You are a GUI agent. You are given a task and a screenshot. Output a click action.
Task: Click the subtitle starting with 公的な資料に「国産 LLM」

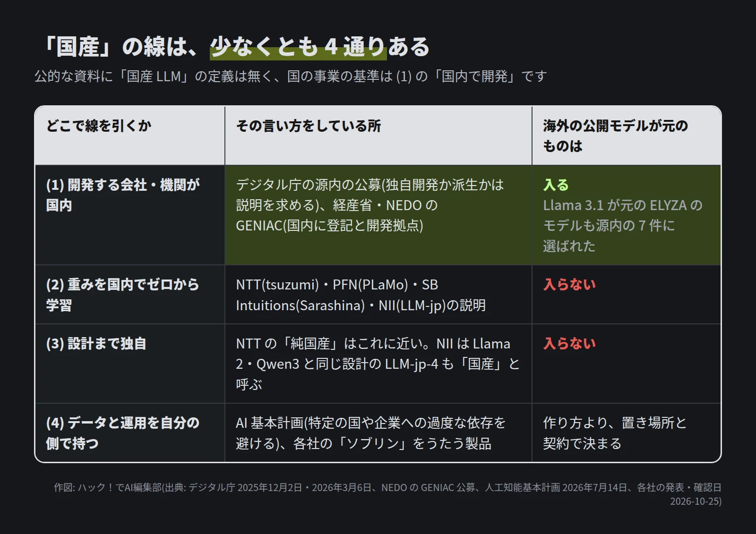coord(291,76)
